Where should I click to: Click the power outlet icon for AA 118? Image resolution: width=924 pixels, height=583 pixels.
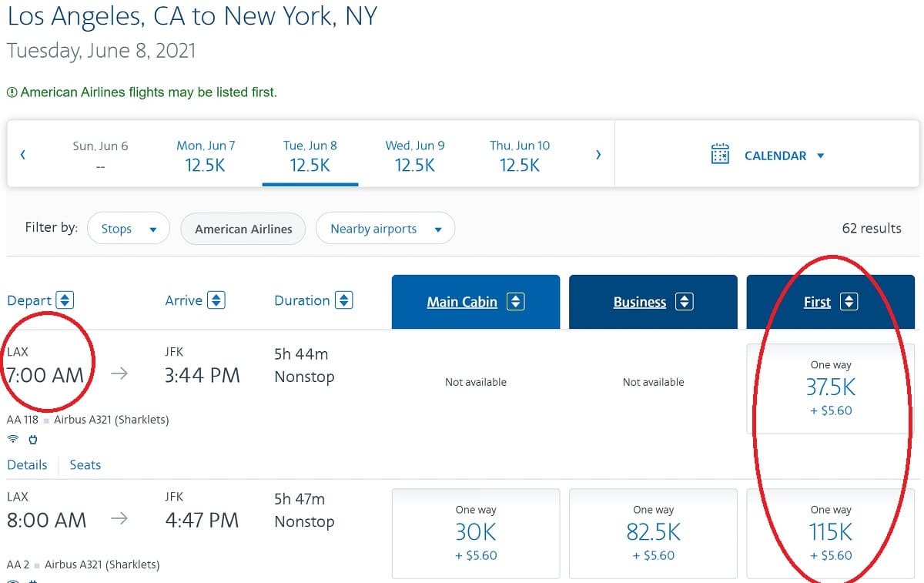click(x=33, y=439)
